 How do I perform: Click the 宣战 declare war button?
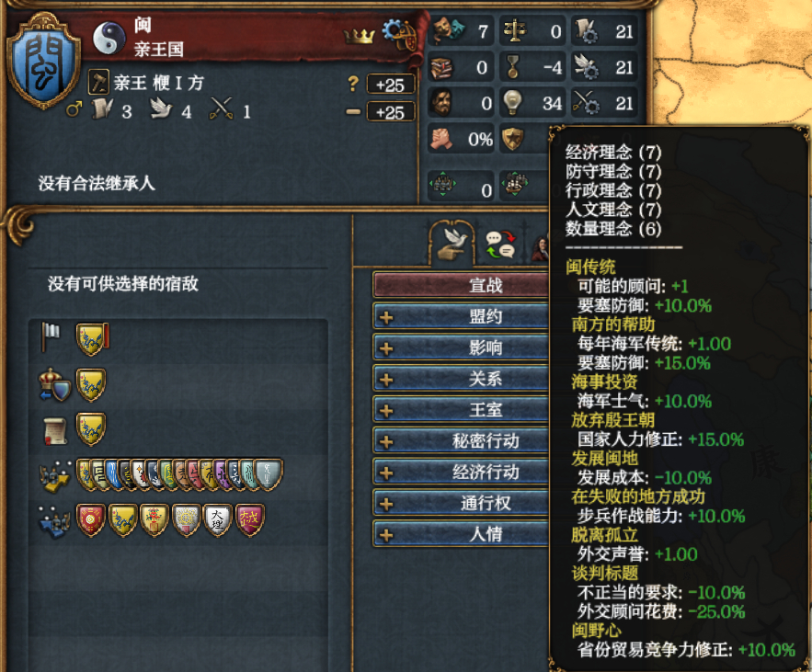pyautogui.click(x=461, y=285)
